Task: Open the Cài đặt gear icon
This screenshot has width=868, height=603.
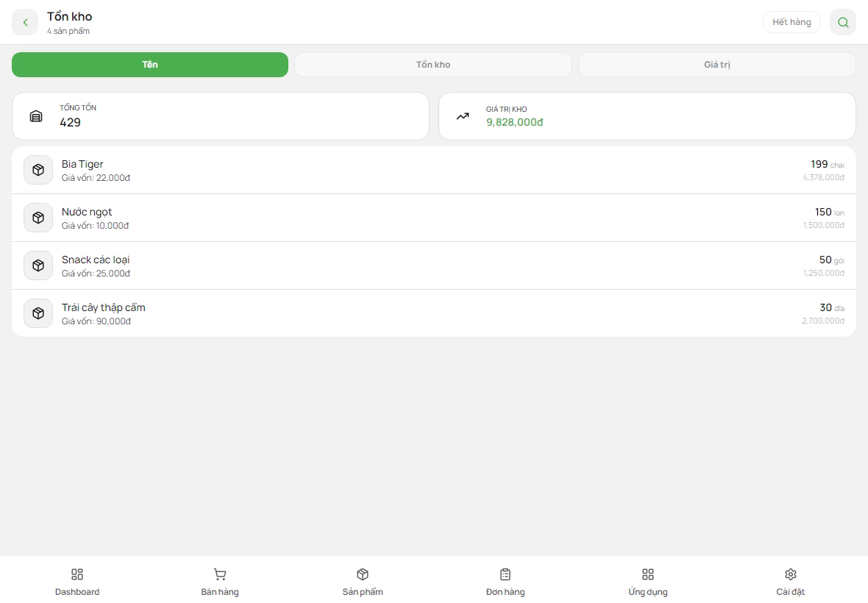Action: tap(791, 574)
